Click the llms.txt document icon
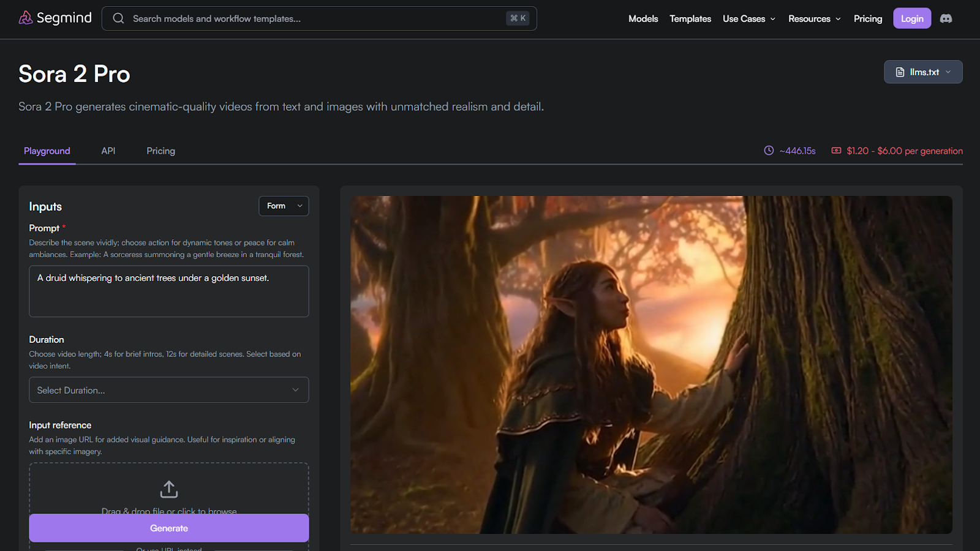The image size is (980, 551). tap(900, 72)
